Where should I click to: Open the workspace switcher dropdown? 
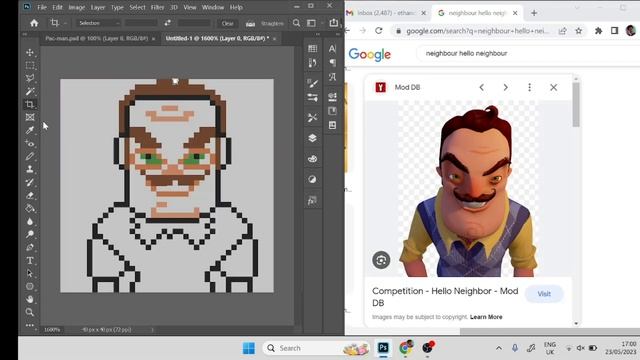pos(313,23)
